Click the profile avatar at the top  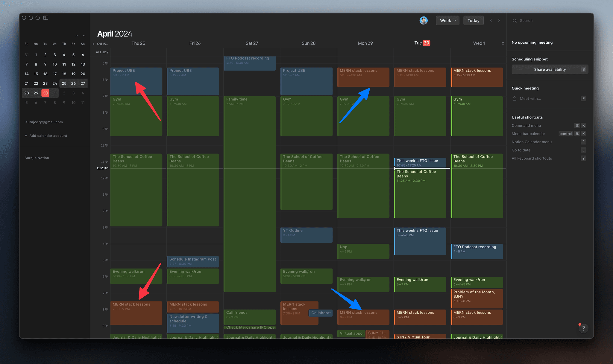pyautogui.click(x=424, y=20)
